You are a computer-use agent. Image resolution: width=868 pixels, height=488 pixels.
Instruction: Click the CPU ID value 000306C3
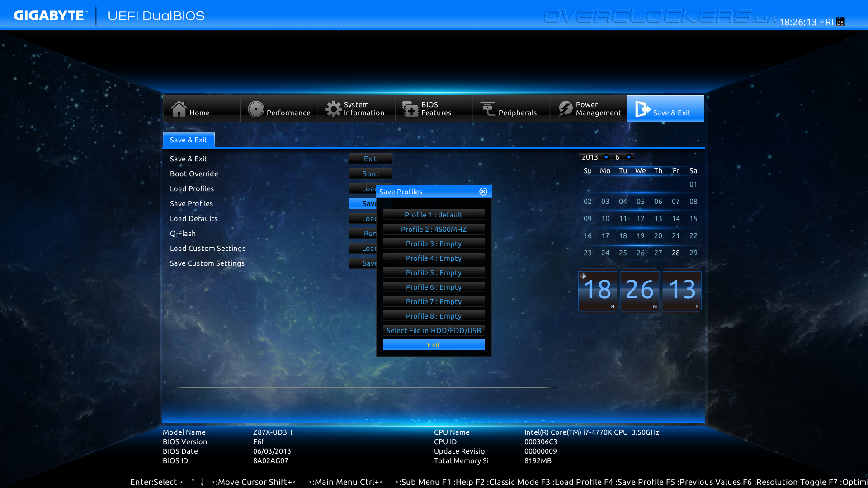pos(541,442)
